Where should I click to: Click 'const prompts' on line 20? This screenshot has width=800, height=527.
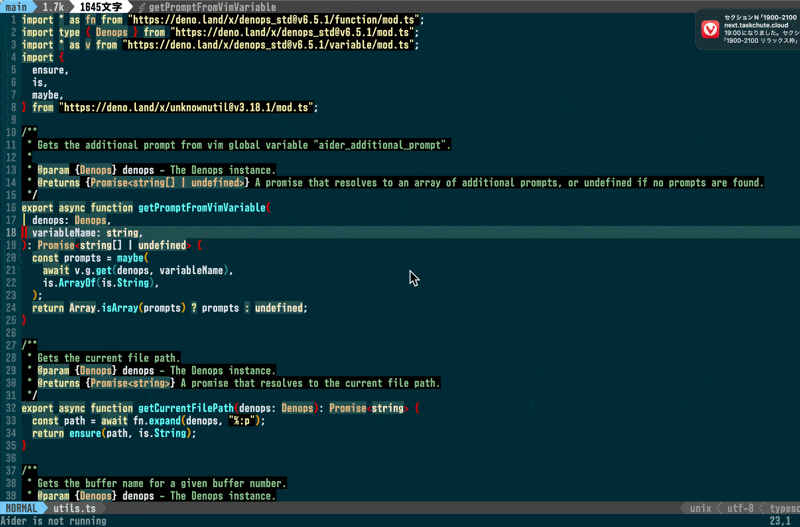(x=67, y=258)
